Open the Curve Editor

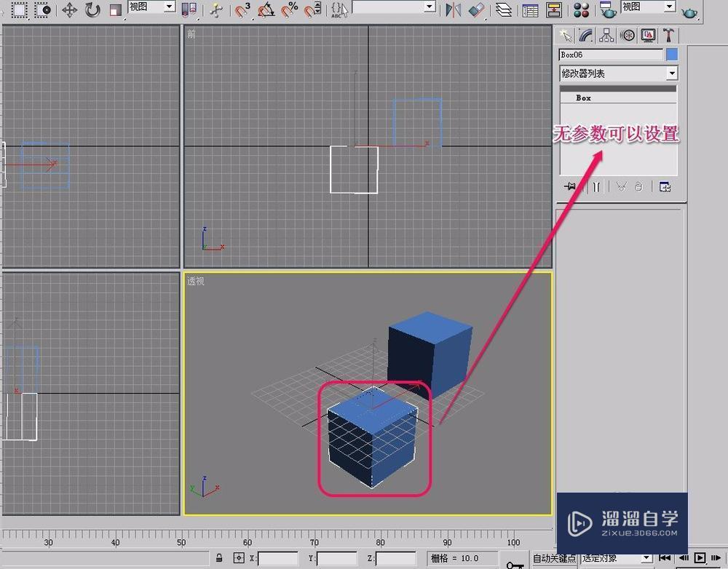click(x=529, y=9)
